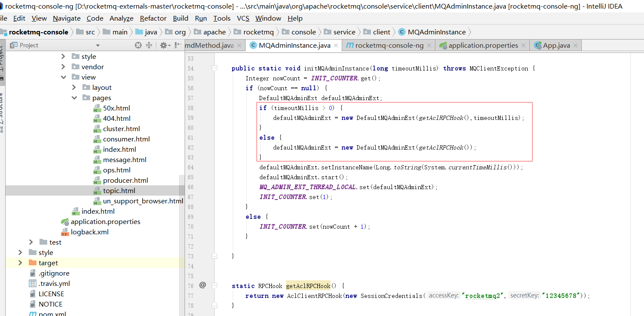Click the apache breadcrumb in navigation bar
Viewport: 644px width, 316px height.
tap(210, 32)
